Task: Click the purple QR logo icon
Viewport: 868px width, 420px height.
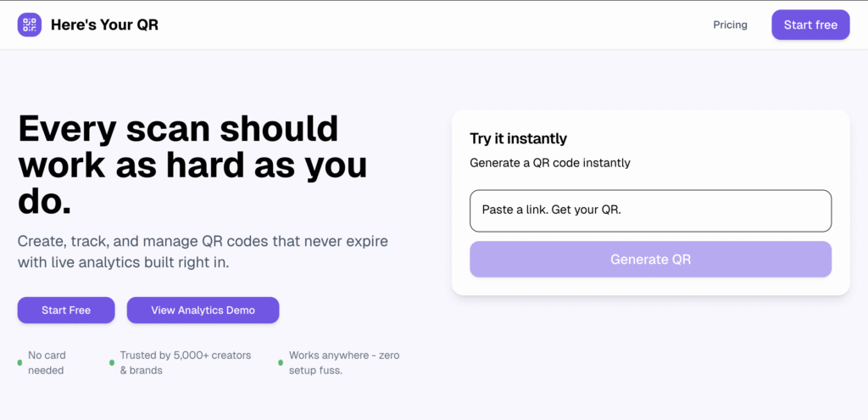Action: pyautogui.click(x=30, y=25)
